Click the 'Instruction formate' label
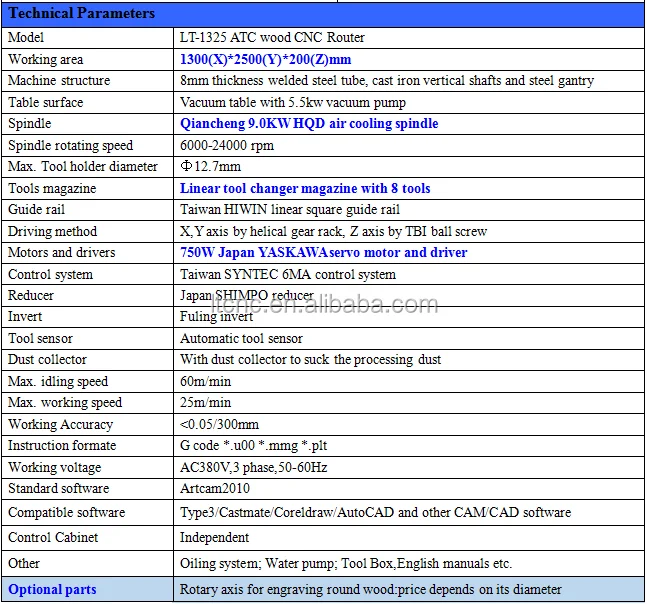The width and height of the screenshot is (647, 604). tap(62, 446)
